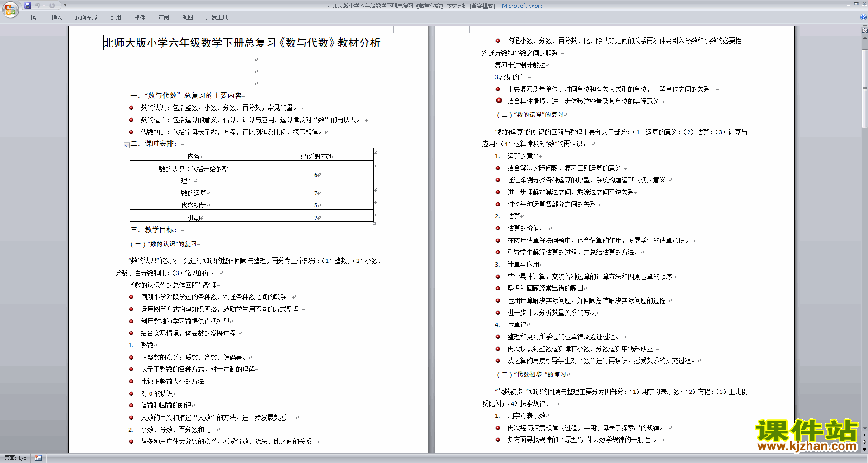Click the cell with value 7 in table
Viewport: 868px width, 463px height.
coord(309,192)
